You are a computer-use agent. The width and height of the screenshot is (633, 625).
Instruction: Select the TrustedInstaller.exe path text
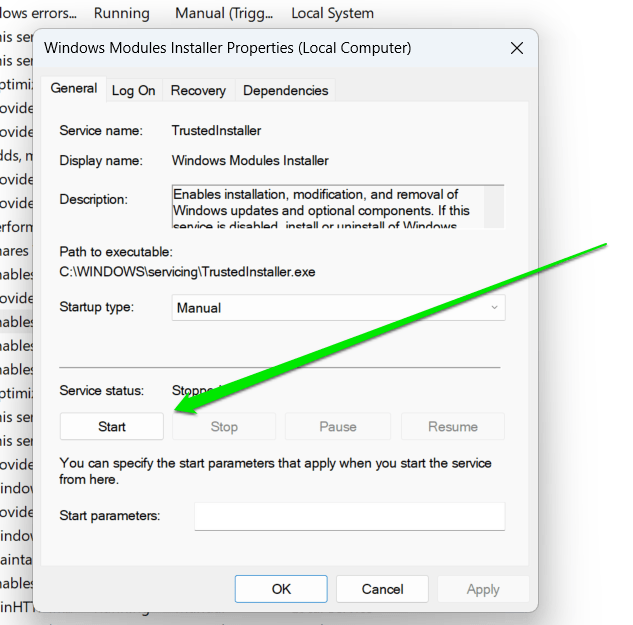(187, 272)
